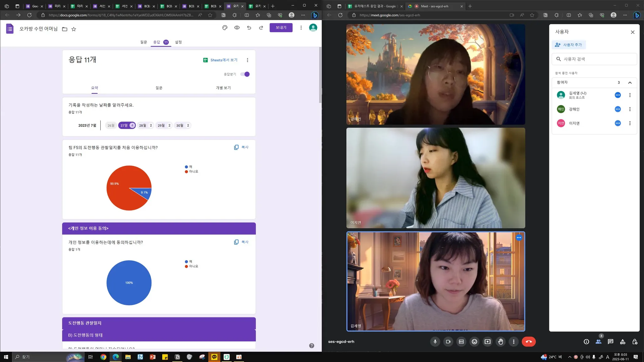The width and height of the screenshot is (644, 362).
Task: Open Forms header three-dot menu
Action: 301,28
